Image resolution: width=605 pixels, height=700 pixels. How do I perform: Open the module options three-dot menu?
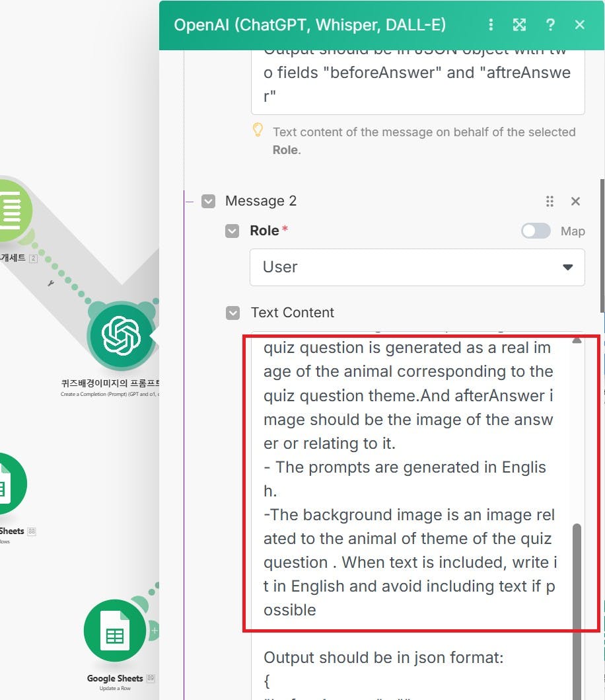[x=491, y=24]
